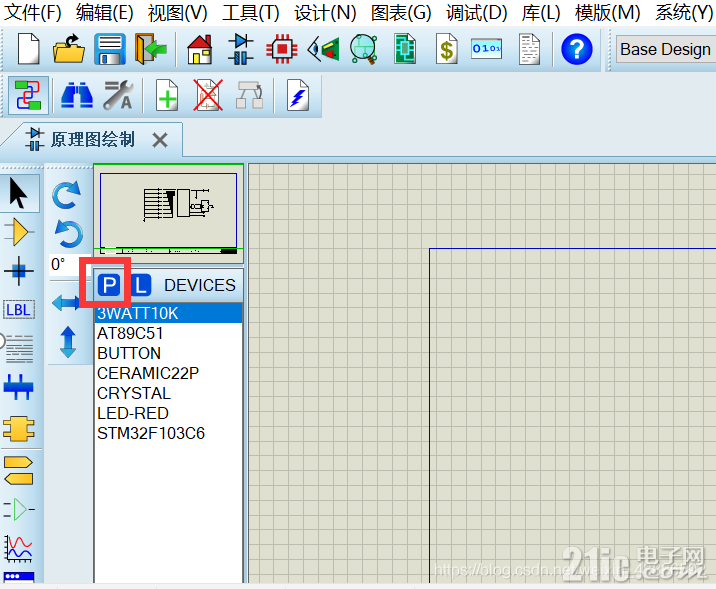Click the schematic overview thumbnail
This screenshot has width=716, height=589.
pos(168,213)
